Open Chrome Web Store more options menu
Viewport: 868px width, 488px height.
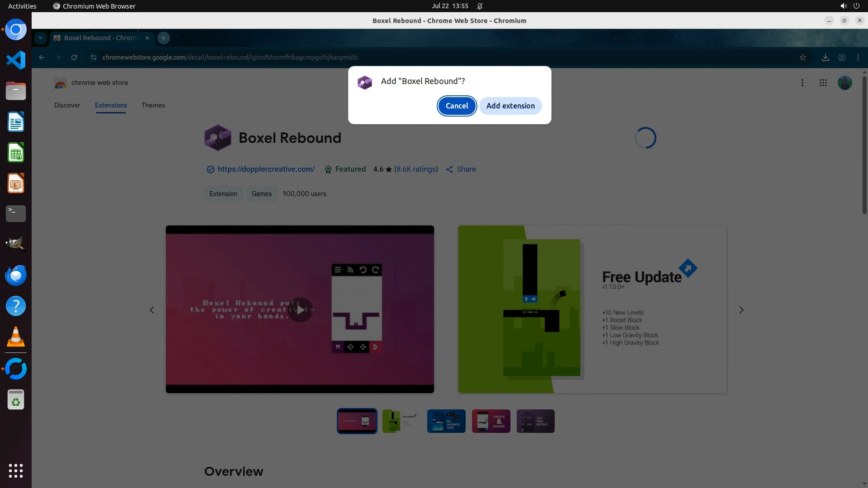(802, 83)
